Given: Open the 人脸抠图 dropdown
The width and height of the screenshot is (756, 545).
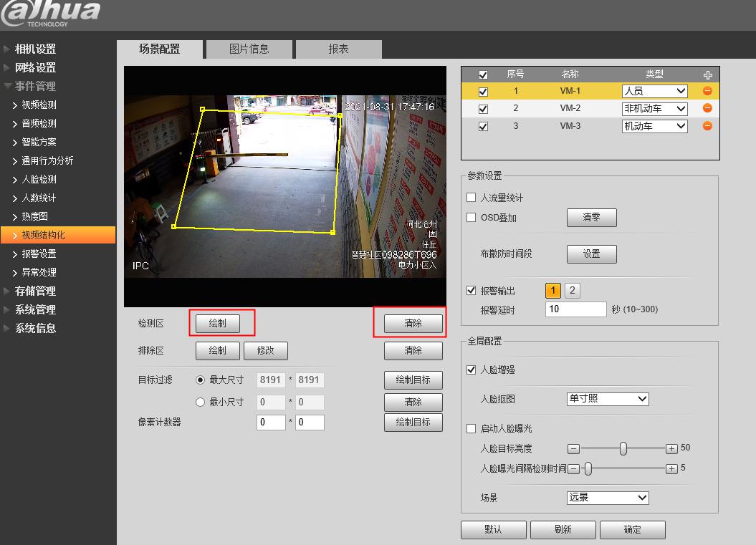Looking at the screenshot, I should 608,399.
